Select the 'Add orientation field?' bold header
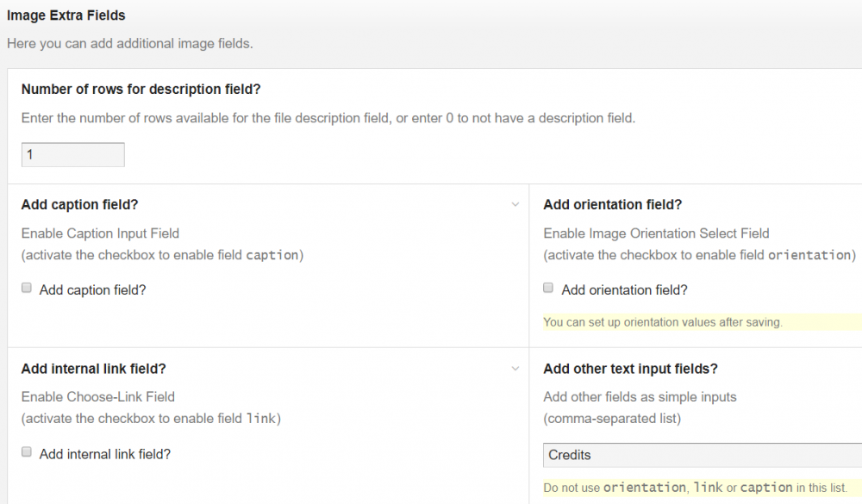This screenshot has width=862, height=504. point(612,205)
